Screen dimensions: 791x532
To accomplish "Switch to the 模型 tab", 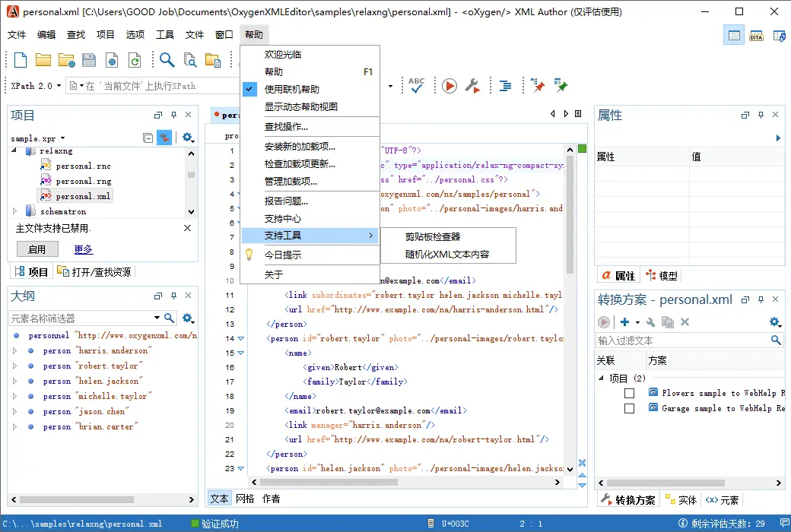I will point(662,275).
